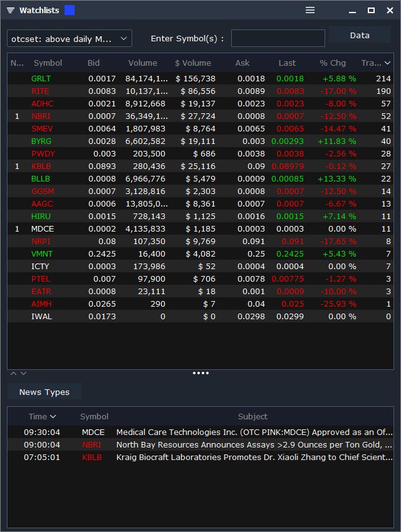Sort by the $ Volume column header
Screen dimensions: 401x532
click(x=193, y=63)
